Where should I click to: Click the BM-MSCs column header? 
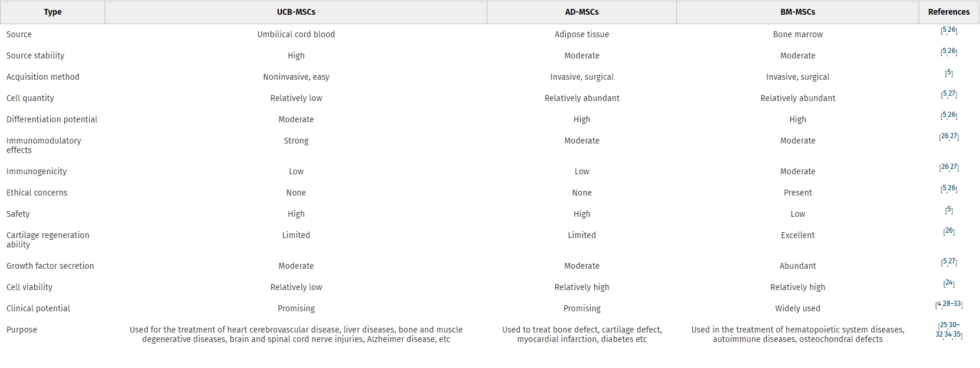797,12
